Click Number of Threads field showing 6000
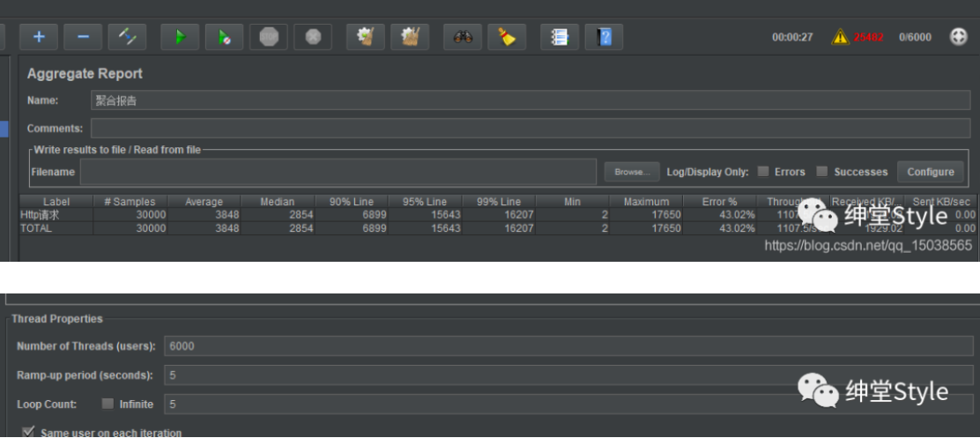Image resolution: width=980 pixels, height=438 pixels. point(568,345)
